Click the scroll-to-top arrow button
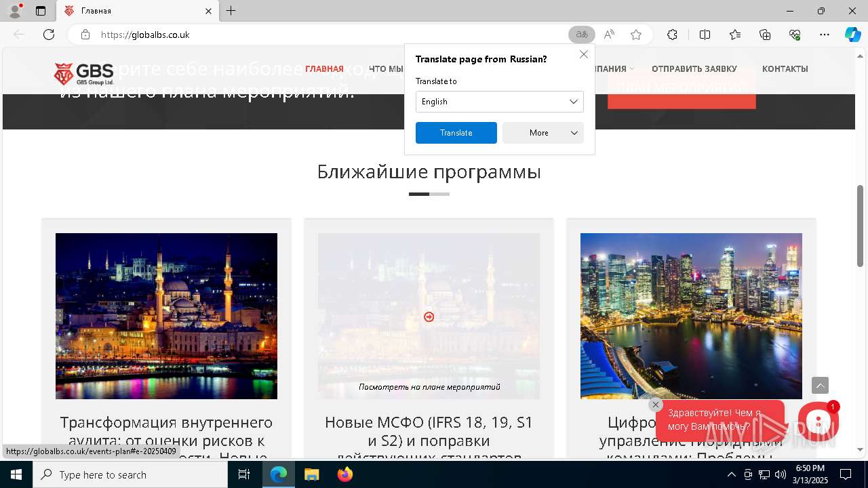868x488 pixels. pyautogui.click(x=820, y=386)
